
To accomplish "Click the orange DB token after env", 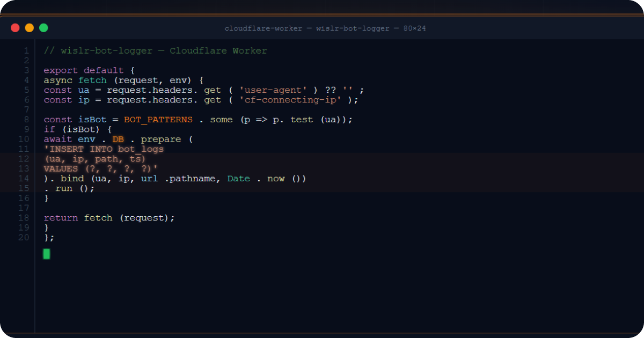I will tap(118, 139).
